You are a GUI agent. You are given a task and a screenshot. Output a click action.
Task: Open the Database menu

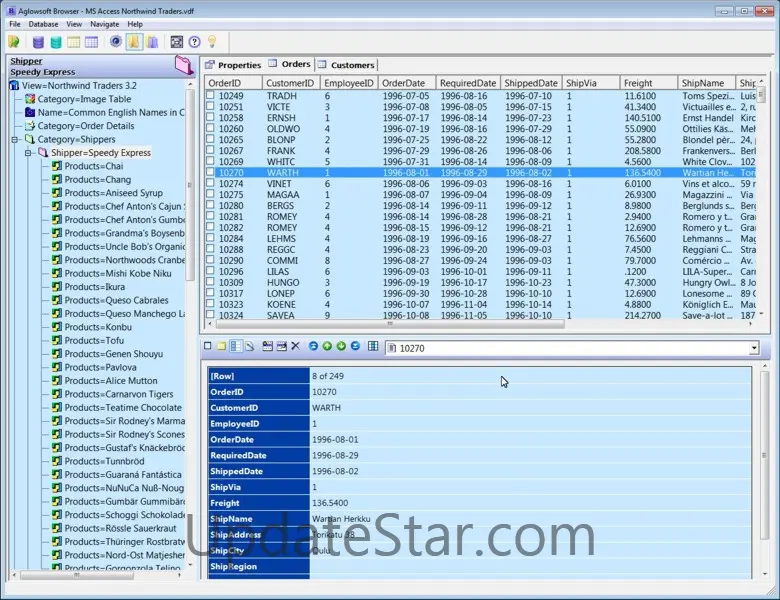(43, 24)
